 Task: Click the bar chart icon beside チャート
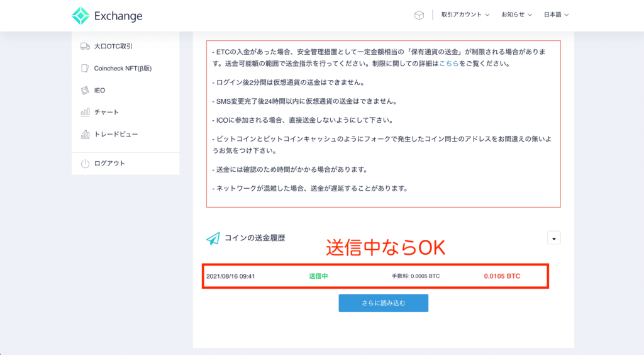pos(85,112)
